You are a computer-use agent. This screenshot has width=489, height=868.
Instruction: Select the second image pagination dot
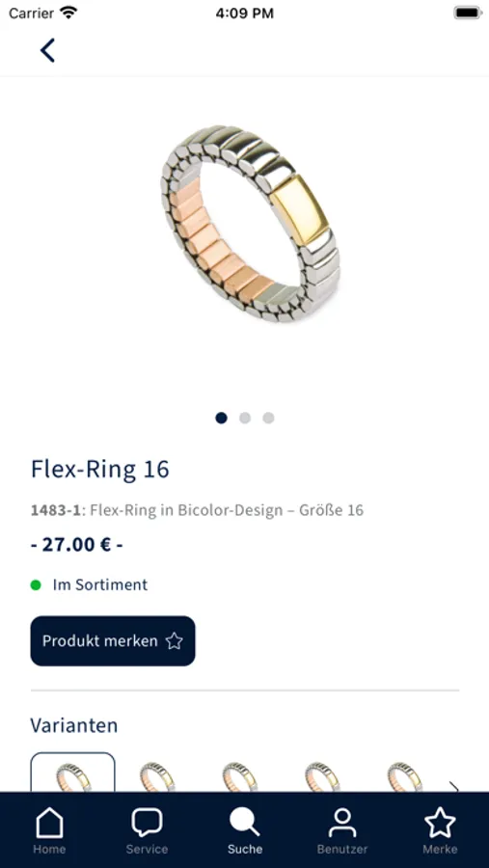(245, 418)
